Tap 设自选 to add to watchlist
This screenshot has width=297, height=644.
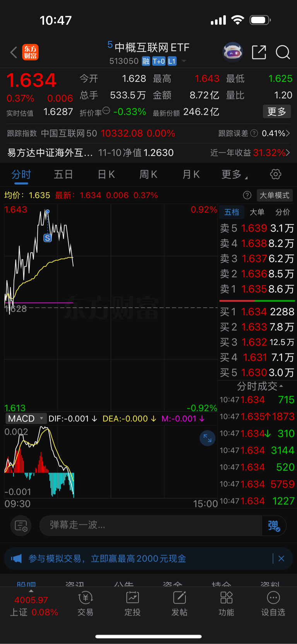pyautogui.click(x=273, y=604)
